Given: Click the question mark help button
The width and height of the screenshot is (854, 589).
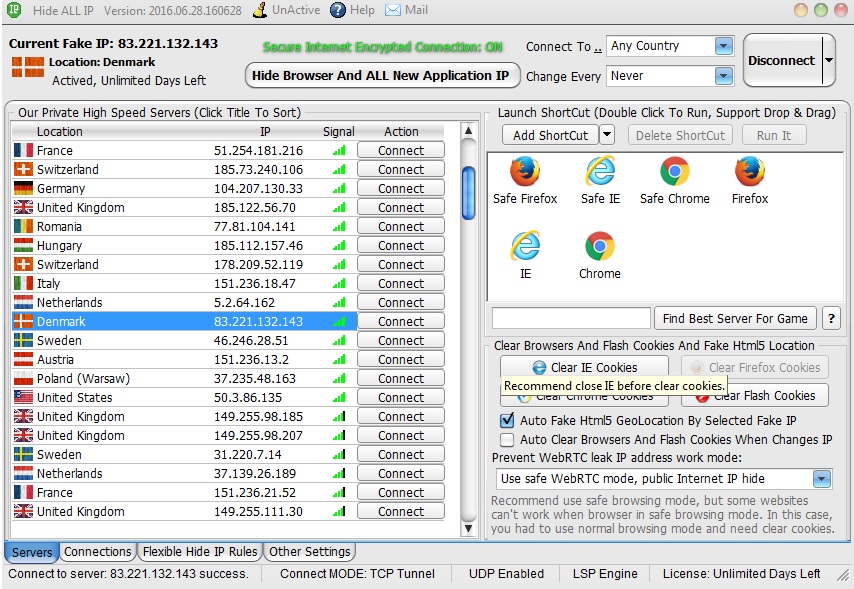Looking at the screenshot, I should click(x=831, y=318).
